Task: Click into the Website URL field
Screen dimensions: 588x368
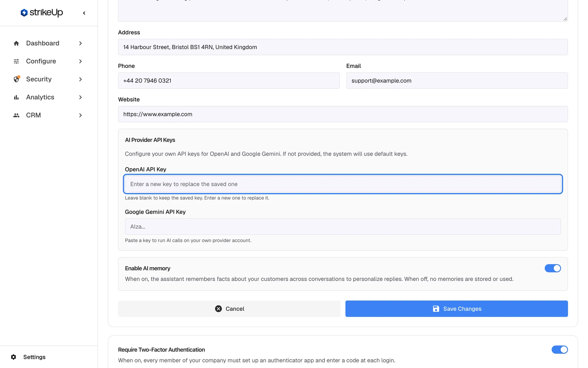Action: click(343, 114)
